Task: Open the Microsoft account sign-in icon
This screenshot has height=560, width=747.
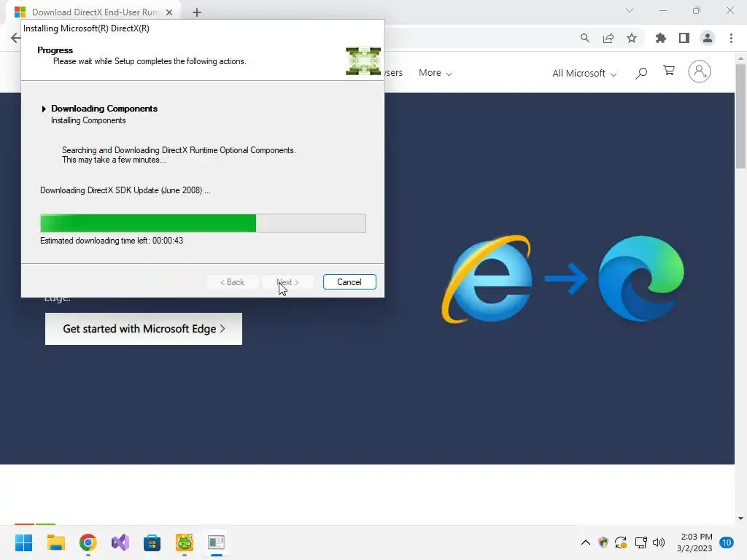Action: click(x=700, y=71)
